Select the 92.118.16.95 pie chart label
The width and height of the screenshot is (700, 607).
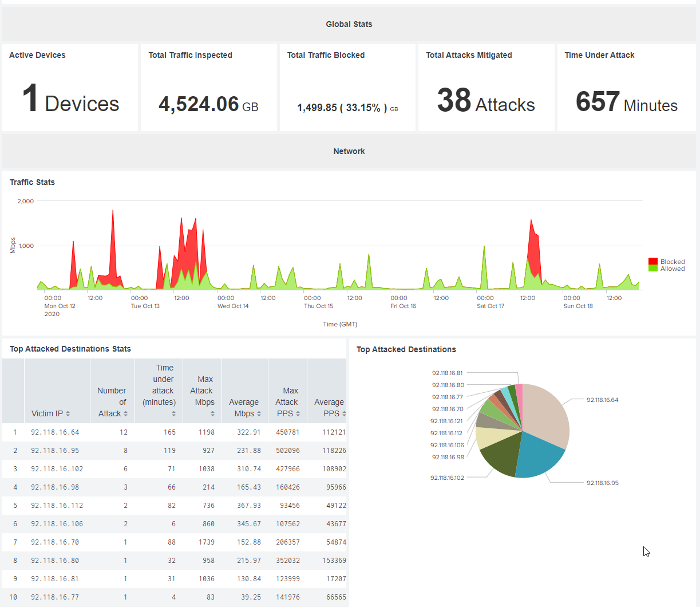(602, 483)
